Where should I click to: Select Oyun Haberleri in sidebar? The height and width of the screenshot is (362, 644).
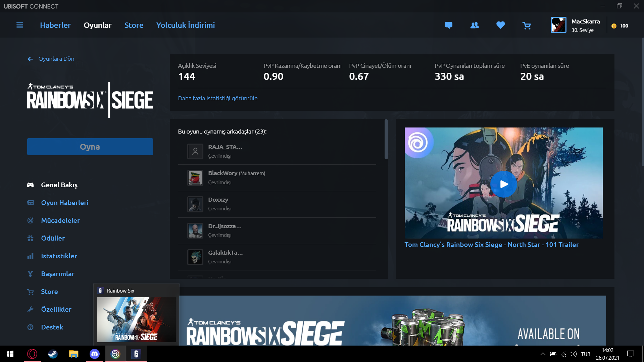point(65,203)
